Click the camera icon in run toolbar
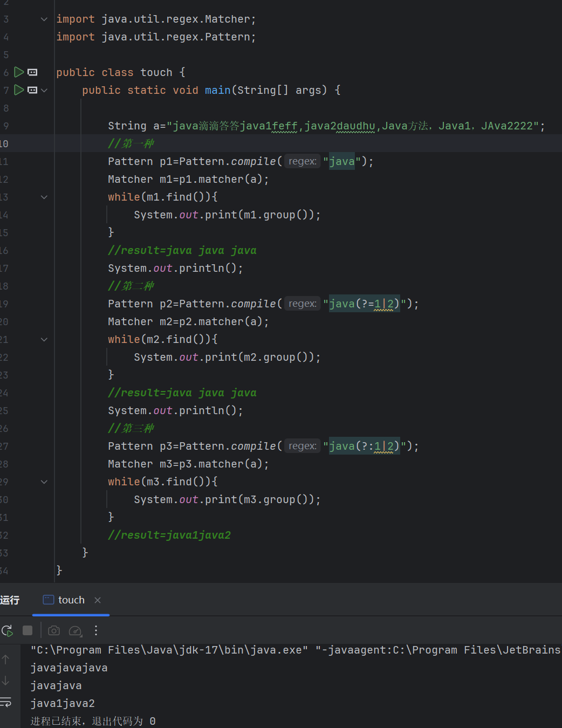562x728 pixels. [54, 630]
